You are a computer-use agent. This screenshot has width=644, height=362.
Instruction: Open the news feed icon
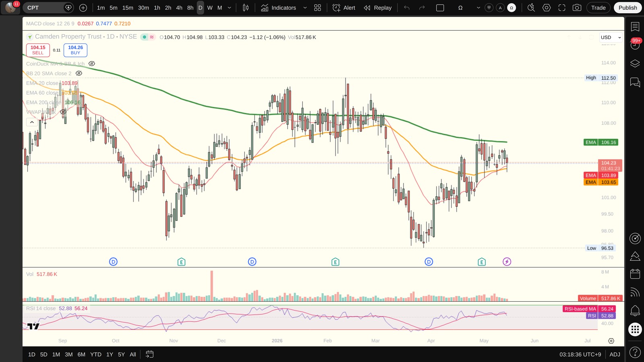(x=635, y=292)
